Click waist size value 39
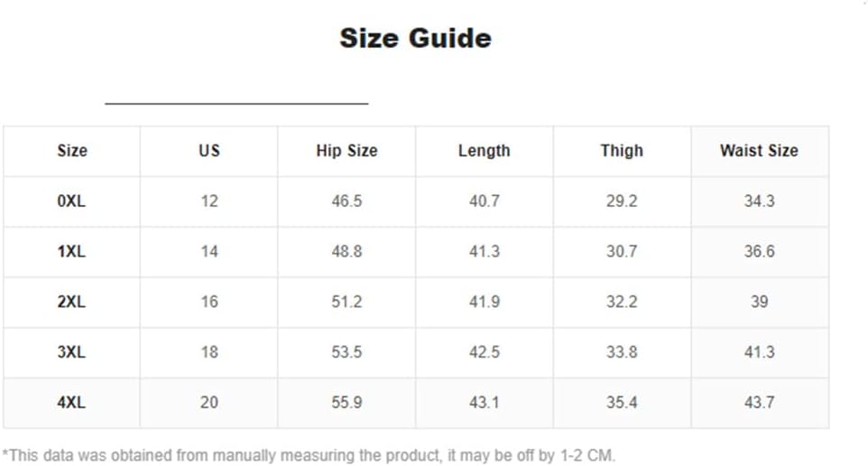868x466 pixels. click(759, 302)
